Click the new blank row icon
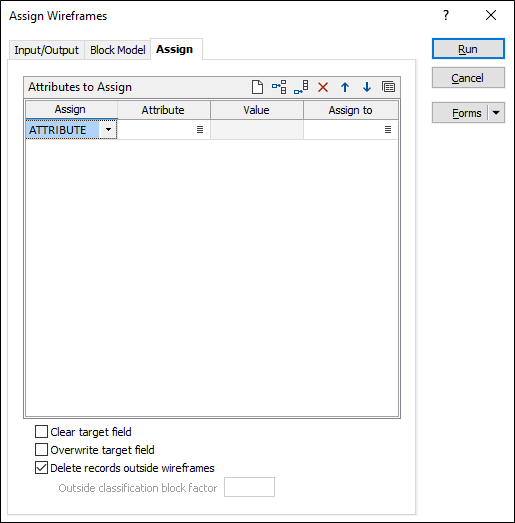 257,87
